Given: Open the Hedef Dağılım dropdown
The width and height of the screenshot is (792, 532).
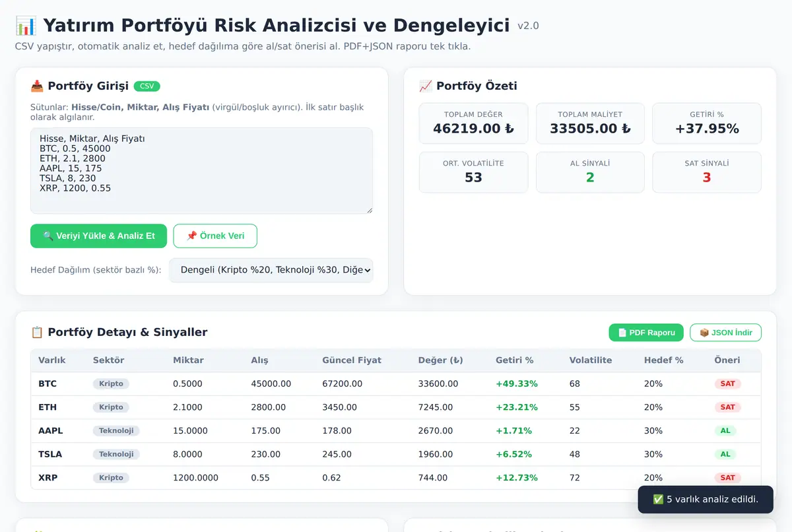Looking at the screenshot, I should [271, 270].
